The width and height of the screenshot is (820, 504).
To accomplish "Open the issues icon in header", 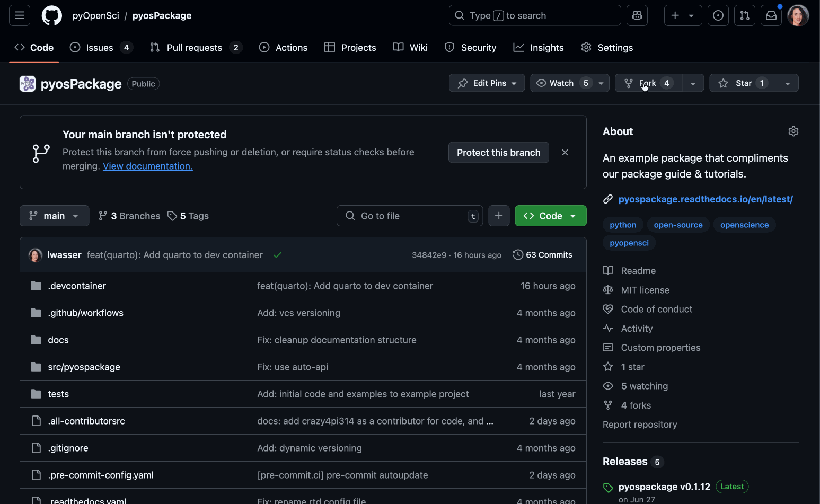I will tap(718, 15).
